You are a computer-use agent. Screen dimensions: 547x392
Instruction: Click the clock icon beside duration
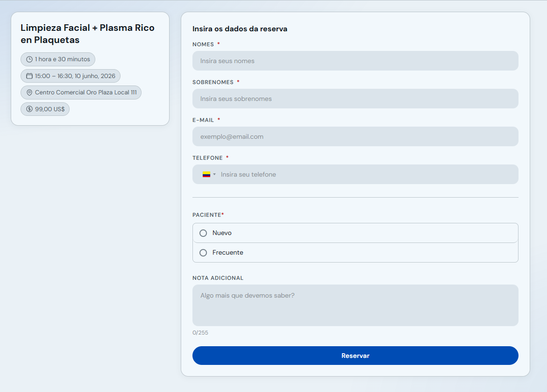(29, 59)
